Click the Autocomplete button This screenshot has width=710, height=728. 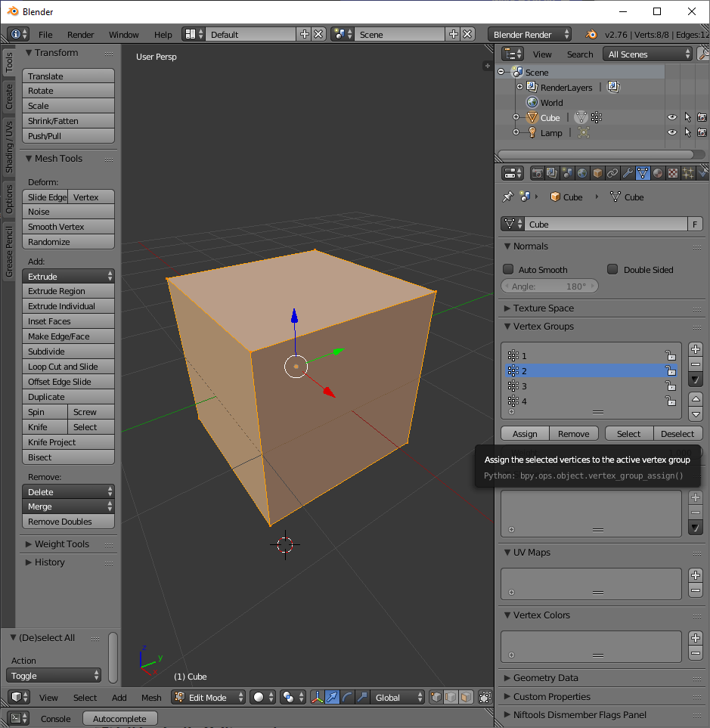pyautogui.click(x=119, y=719)
